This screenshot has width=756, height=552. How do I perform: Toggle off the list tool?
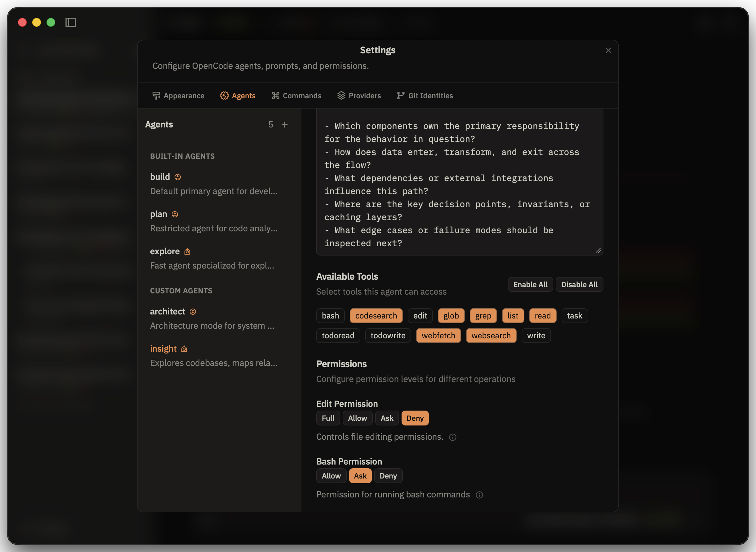[513, 316]
